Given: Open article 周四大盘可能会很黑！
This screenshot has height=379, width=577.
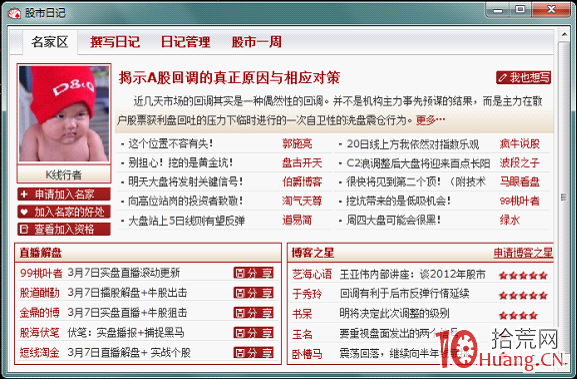Looking at the screenshot, I should click(x=393, y=220).
